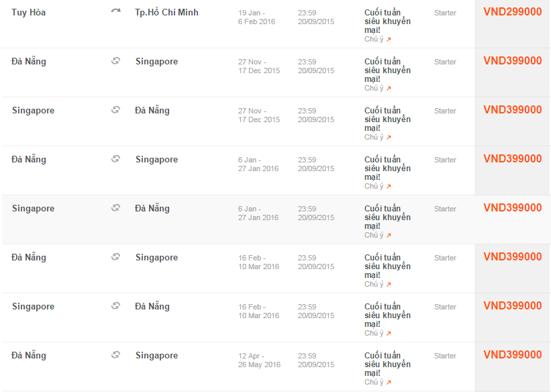This screenshot has width=551, height=392.
Task: Select VND399000 fare for Đà Nẵng–Singapore 6 Jan row
Action: click(512, 159)
